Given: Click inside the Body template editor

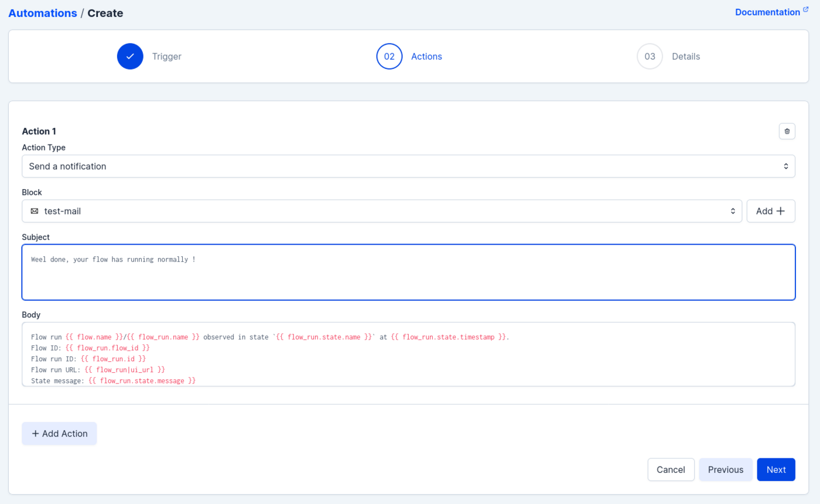Looking at the screenshot, I should pos(408,354).
